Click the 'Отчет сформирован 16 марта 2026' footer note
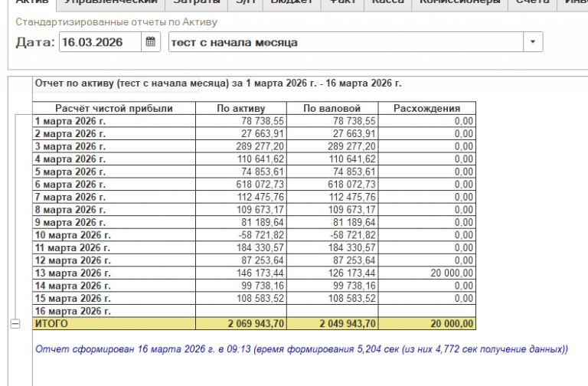Viewport: 588px width, 386px height. pyautogui.click(x=302, y=349)
